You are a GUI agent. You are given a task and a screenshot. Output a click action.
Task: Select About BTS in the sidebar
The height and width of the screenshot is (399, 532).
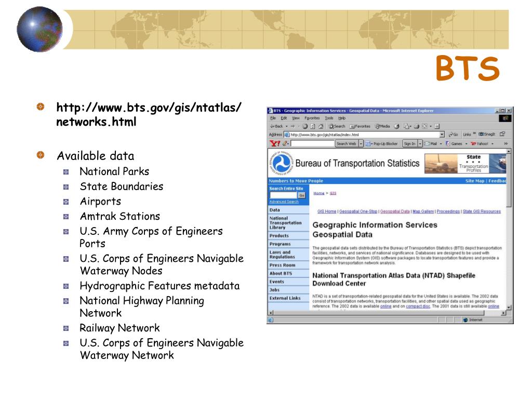281,273
